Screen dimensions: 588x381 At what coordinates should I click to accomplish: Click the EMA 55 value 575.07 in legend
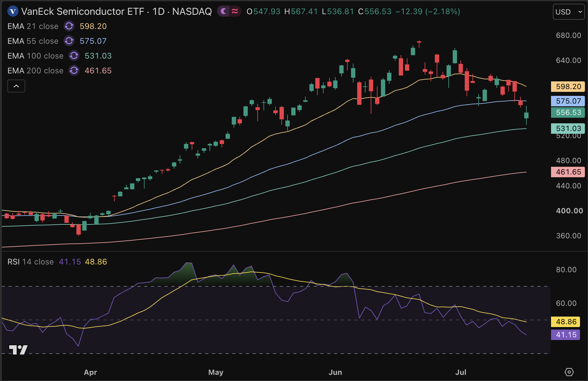[x=93, y=41]
